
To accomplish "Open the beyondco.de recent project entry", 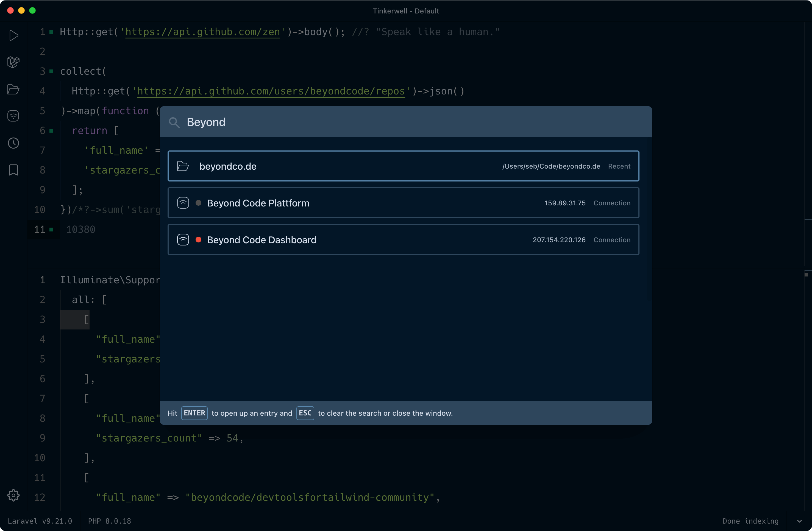I will pos(403,166).
